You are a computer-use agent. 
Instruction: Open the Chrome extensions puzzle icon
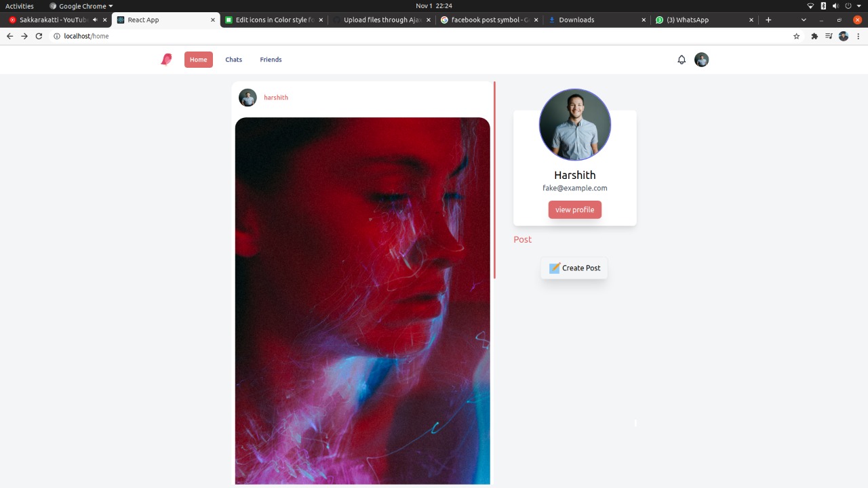click(x=814, y=36)
